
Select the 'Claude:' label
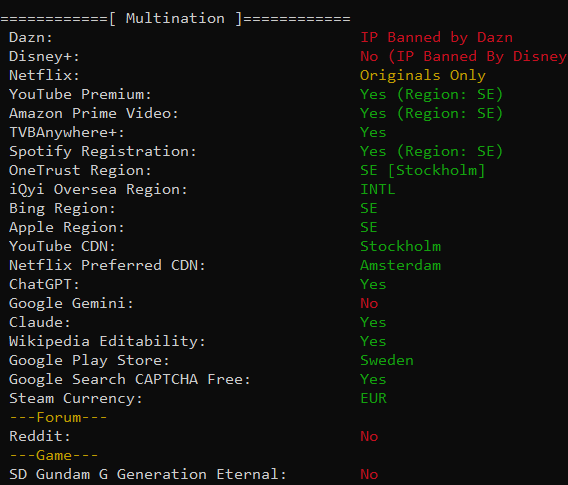point(40,322)
